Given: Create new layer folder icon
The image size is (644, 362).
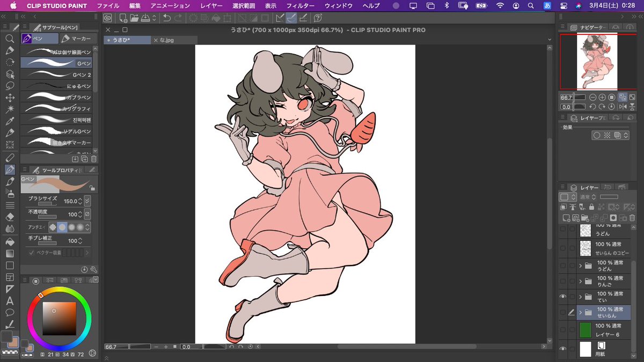Looking at the screenshot, I should point(586,218).
